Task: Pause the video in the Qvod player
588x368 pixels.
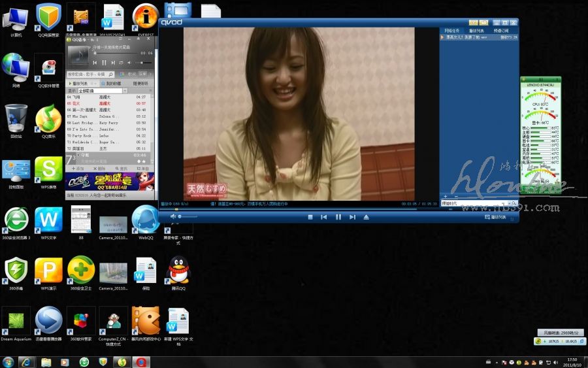Action: pyautogui.click(x=338, y=217)
